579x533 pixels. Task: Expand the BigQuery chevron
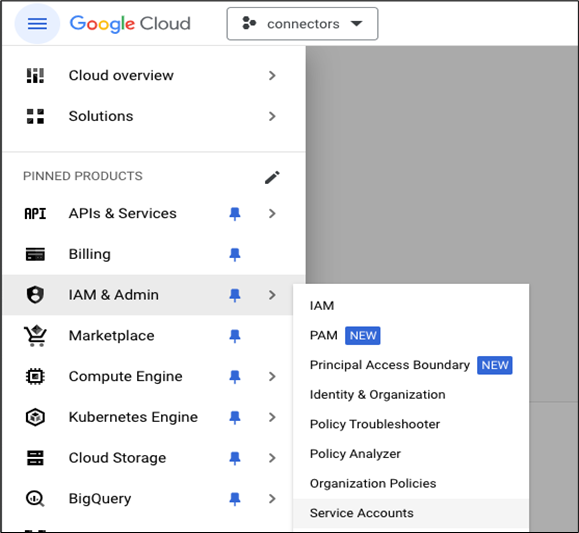click(272, 499)
